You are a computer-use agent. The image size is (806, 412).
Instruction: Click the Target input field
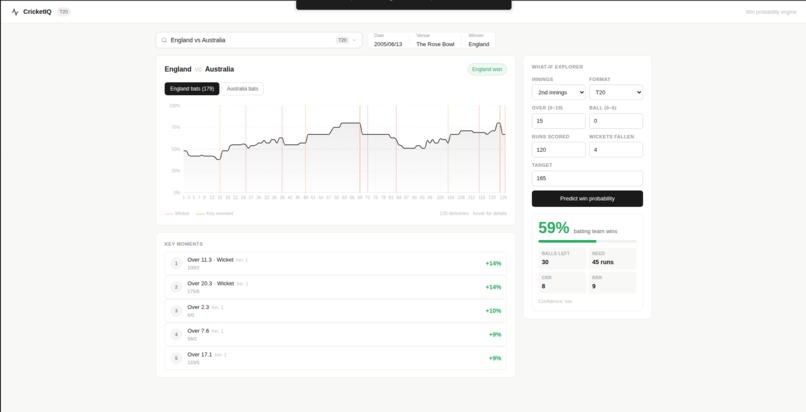(588, 178)
